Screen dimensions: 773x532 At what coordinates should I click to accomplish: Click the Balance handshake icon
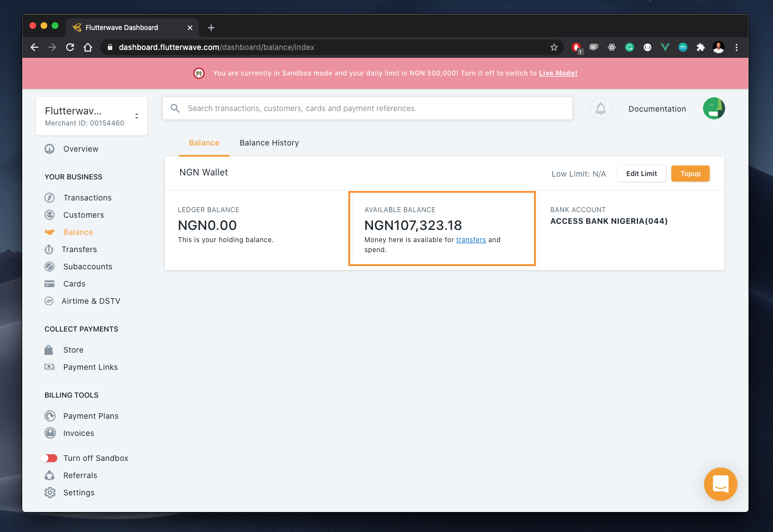pyautogui.click(x=49, y=232)
